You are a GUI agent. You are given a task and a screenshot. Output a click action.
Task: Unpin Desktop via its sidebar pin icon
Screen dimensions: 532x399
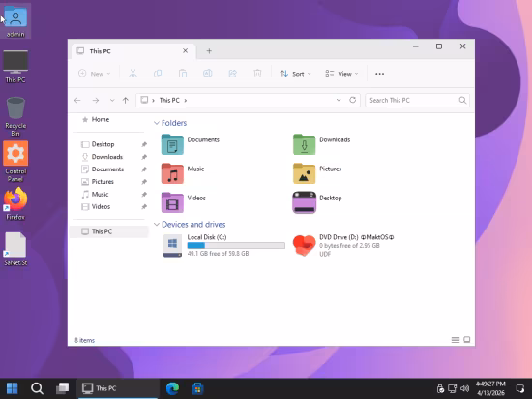pyautogui.click(x=144, y=144)
